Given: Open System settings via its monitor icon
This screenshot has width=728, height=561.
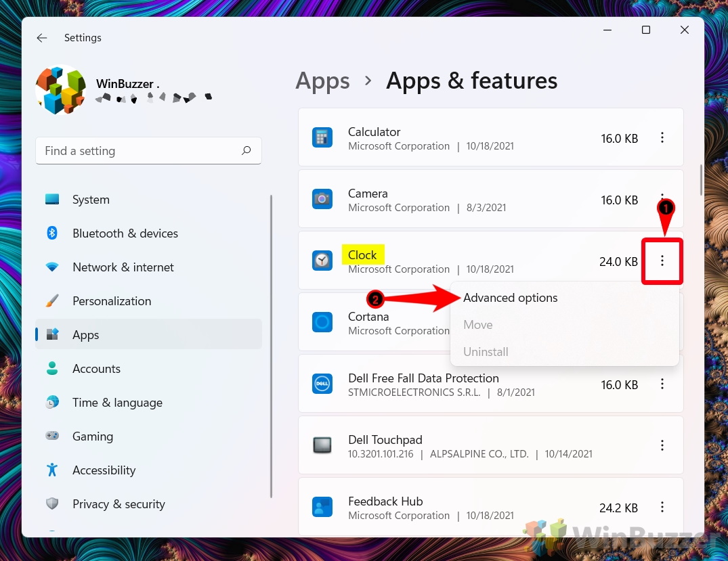Looking at the screenshot, I should click(x=52, y=200).
